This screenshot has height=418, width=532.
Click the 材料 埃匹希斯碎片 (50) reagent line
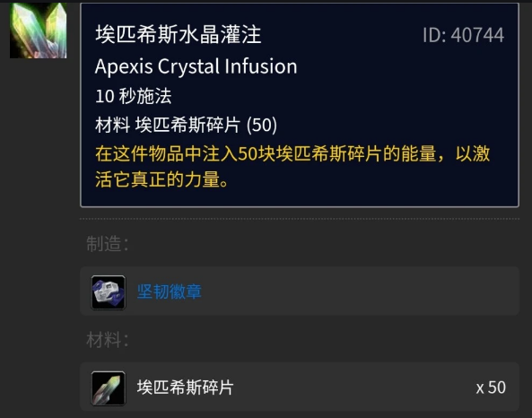click(x=186, y=125)
